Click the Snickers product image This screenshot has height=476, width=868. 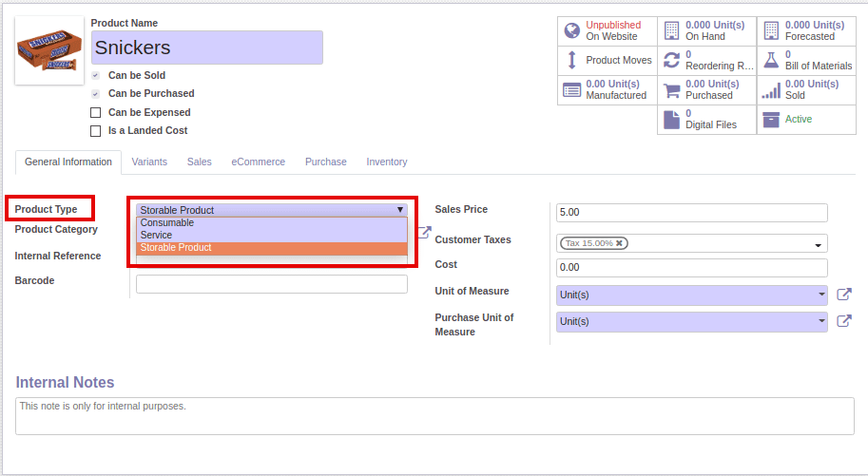[x=49, y=50]
